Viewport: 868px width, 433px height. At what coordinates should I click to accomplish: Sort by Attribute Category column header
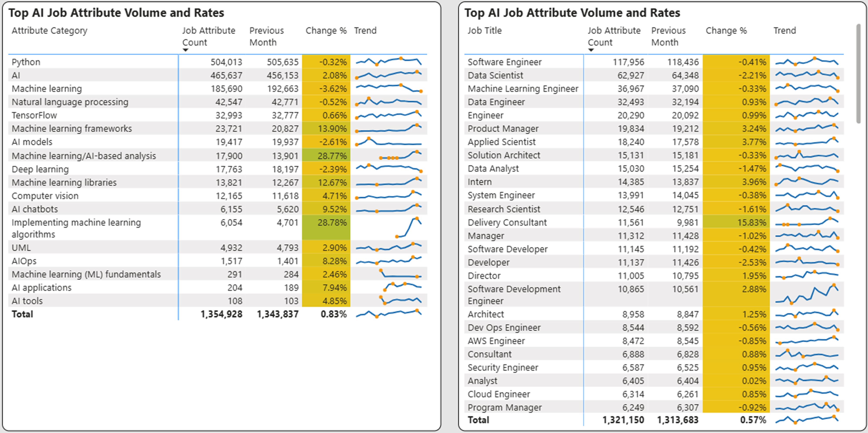(x=49, y=31)
